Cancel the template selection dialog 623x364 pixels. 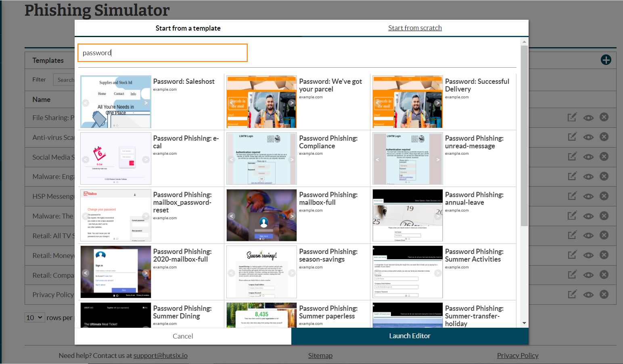pos(183,336)
